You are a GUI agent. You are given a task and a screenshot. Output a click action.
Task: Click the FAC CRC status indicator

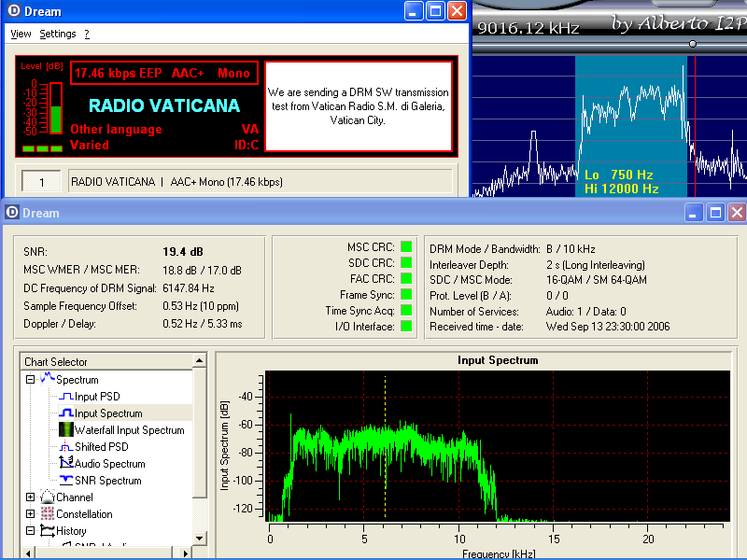(x=406, y=278)
